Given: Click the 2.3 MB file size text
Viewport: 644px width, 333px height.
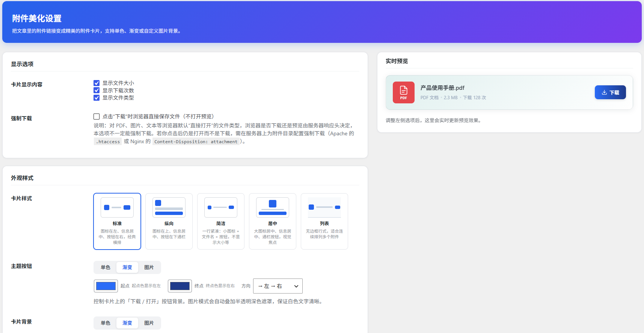Looking at the screenshot, I should click(x=451, y=97).
